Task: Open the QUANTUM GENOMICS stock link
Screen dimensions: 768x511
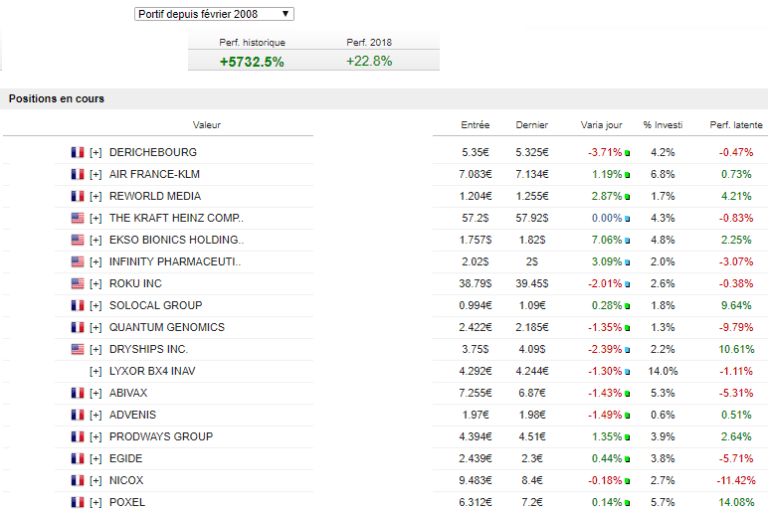Action: pos(166,327)
